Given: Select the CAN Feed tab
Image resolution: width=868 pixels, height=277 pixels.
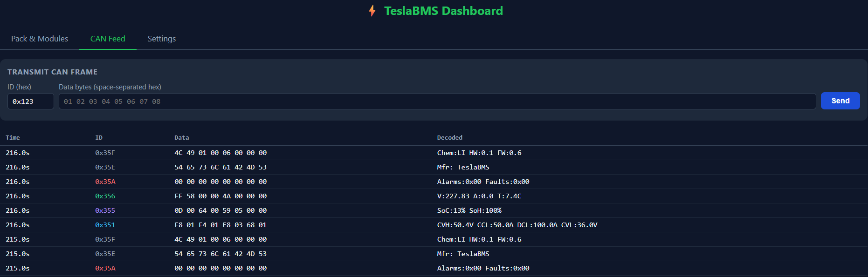Looking at the screenshot, I should point(108,39).
